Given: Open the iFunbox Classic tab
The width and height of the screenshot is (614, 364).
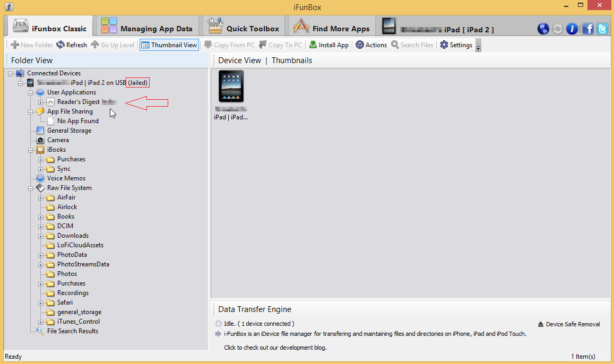Looking at the screenshot, I should [x=50, y=26].
